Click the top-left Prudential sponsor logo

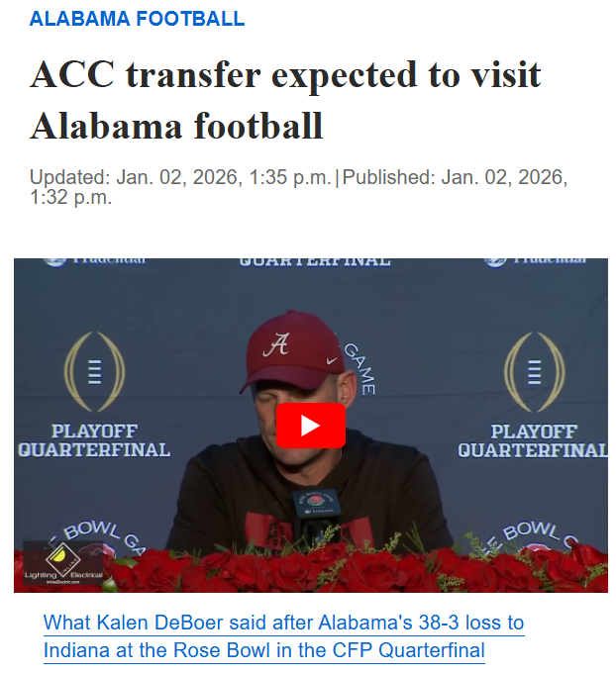click(96, 260)
